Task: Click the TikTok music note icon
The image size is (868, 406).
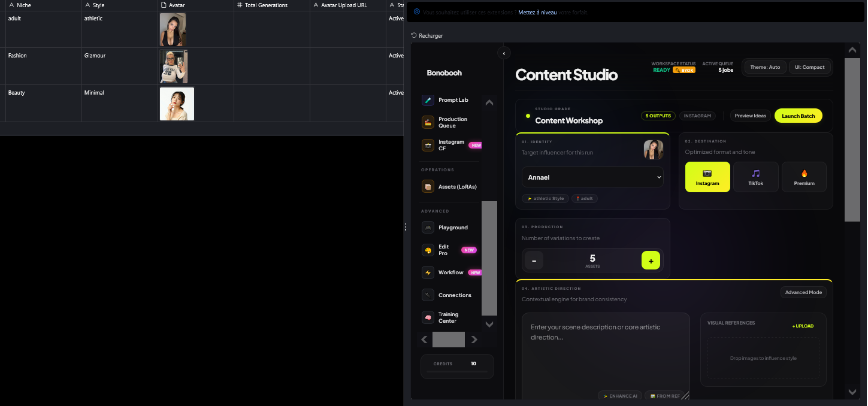Action: (756, 173)
